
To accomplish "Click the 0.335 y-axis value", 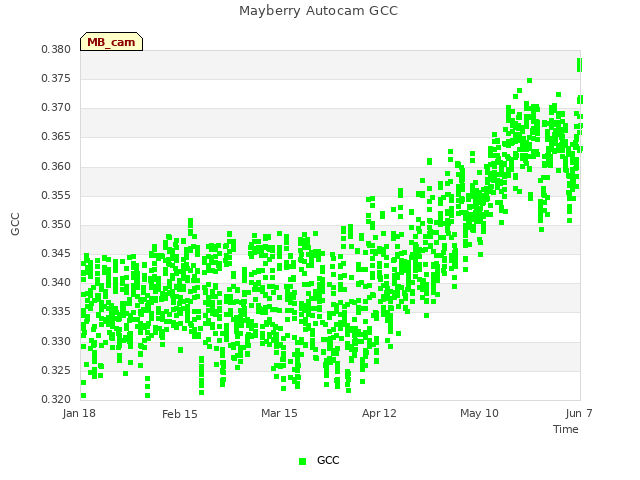I will point(56,312).
